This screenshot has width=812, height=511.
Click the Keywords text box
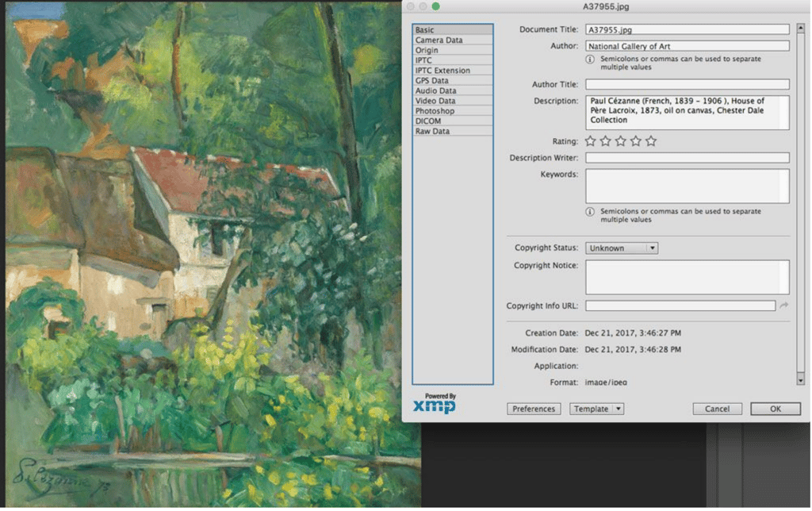tap(688, 186)
